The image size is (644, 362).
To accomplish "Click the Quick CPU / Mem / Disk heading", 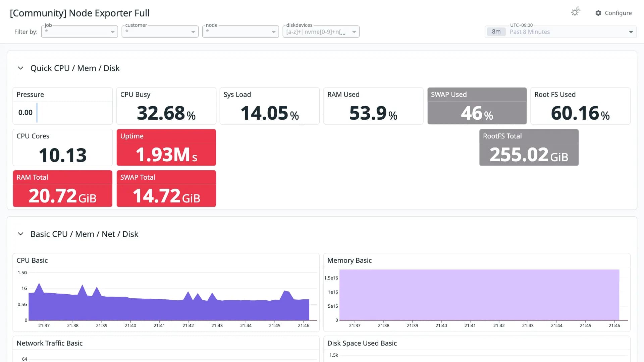I will pos(75,68).
